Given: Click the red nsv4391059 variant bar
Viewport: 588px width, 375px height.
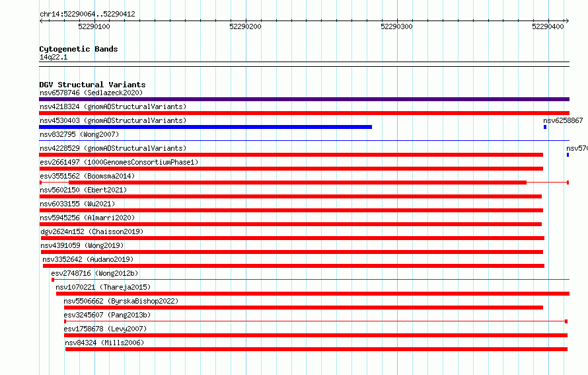Looking at the screenshot, I should (x=292, y=252).
